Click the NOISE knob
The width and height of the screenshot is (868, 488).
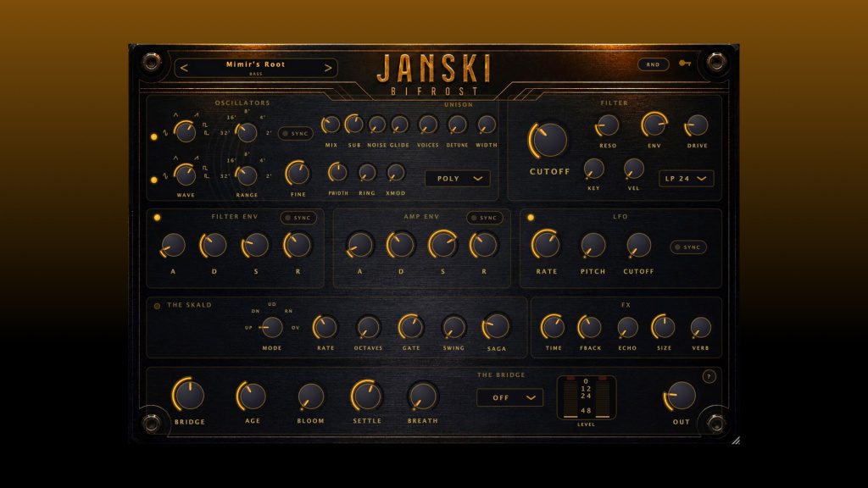377,125
